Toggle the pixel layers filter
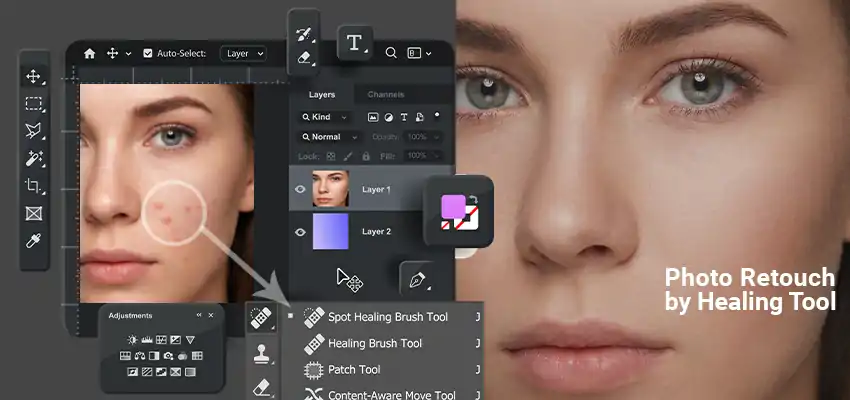This screenshot has width=850, height=400. [373, 117]
